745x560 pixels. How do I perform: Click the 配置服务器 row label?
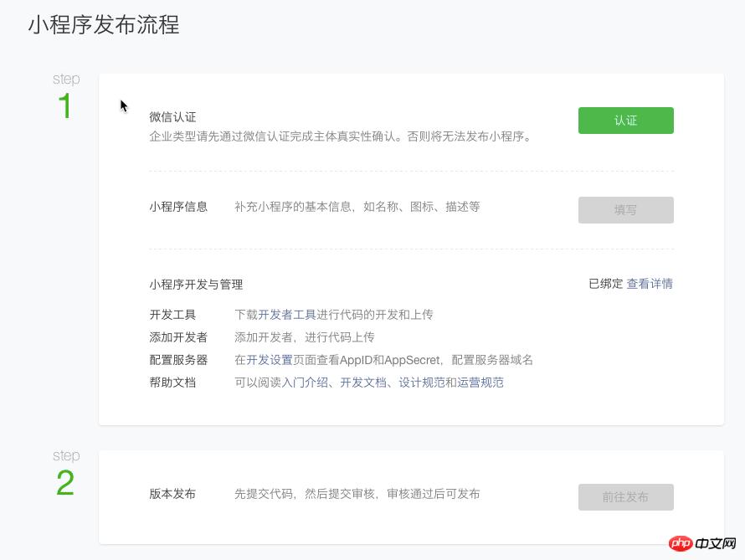pos(178,360)
